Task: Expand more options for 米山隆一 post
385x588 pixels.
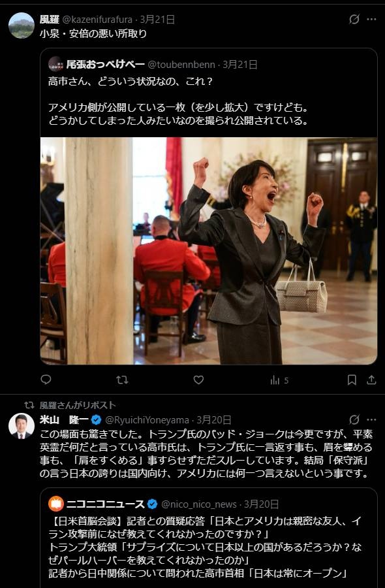Action: [371, 419]
